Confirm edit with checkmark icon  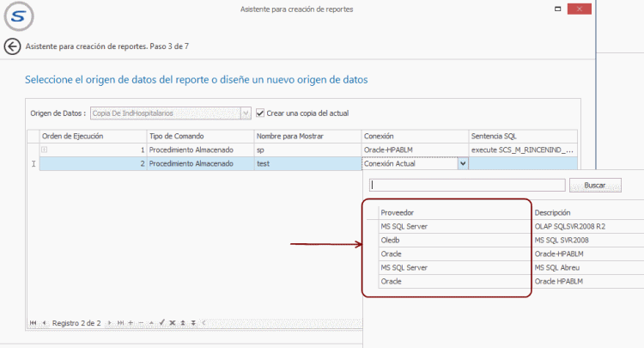(x=161, y=323)
